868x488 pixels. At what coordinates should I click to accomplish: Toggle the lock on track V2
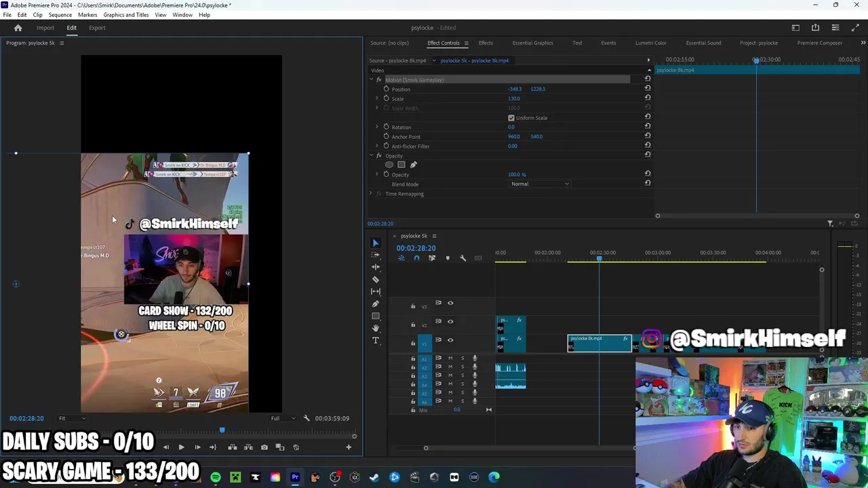pyautogui.click(x=413, y=325)
